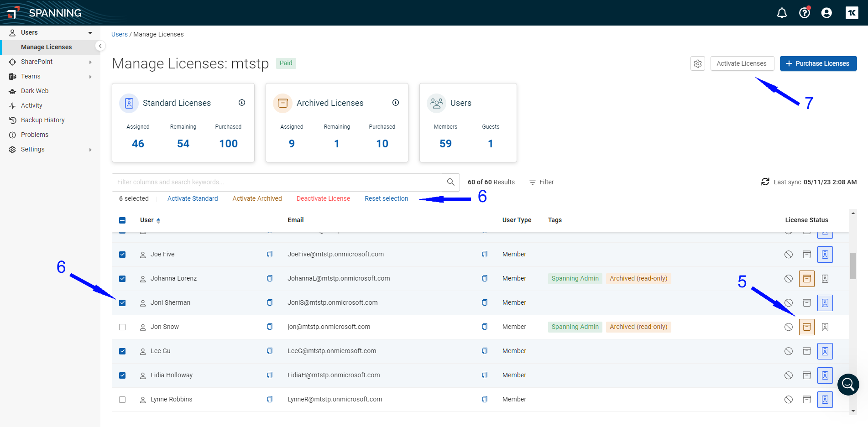This screenshot has height=427, width=868.
Task: Toggle the select-all checkbox in the table header
Action: [122, 220]
